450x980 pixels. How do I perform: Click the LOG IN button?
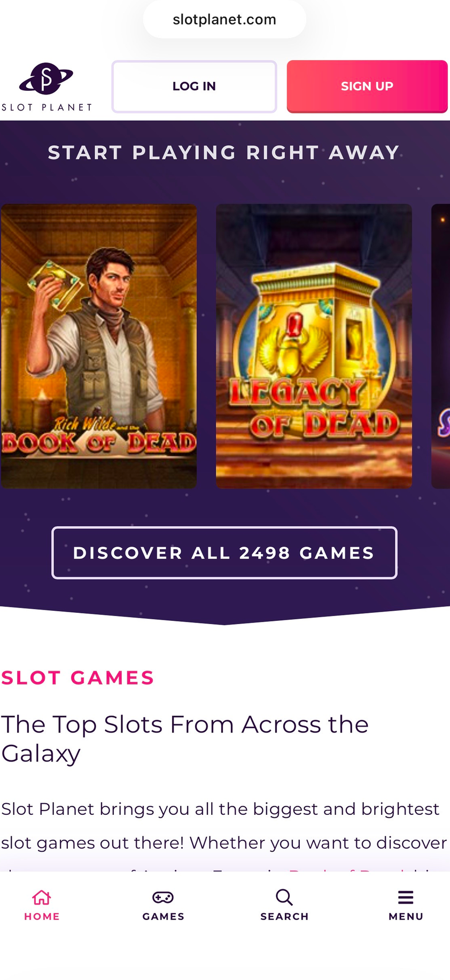point(194,87)
